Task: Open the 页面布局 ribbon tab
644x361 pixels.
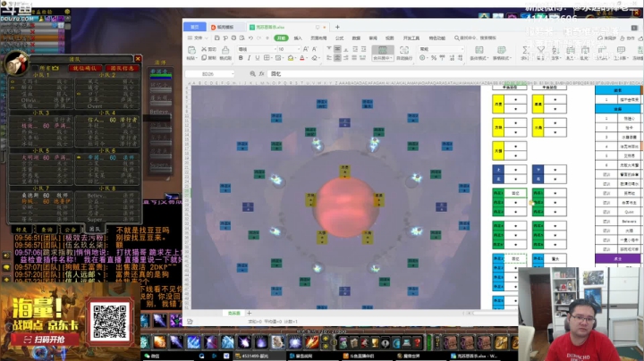Action: (x=318, y=38)
